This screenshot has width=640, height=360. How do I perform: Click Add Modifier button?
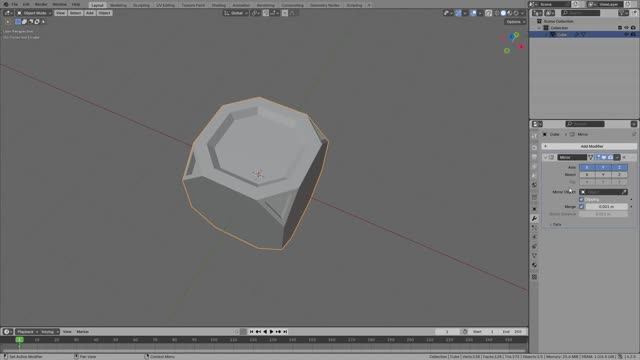coord(589,146)
